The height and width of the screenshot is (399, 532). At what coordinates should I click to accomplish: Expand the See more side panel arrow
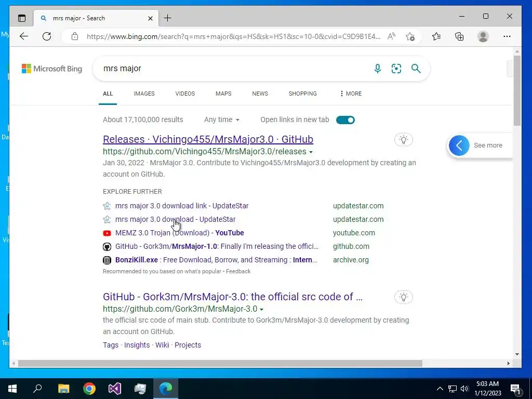459,145
